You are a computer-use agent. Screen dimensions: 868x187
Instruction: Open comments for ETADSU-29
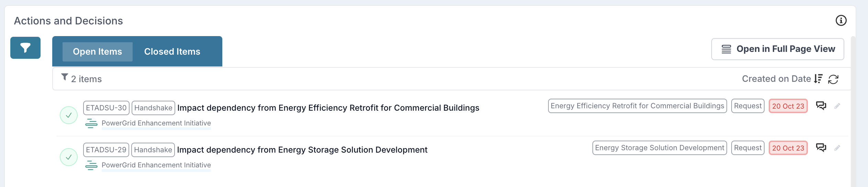tap(821, 147)
